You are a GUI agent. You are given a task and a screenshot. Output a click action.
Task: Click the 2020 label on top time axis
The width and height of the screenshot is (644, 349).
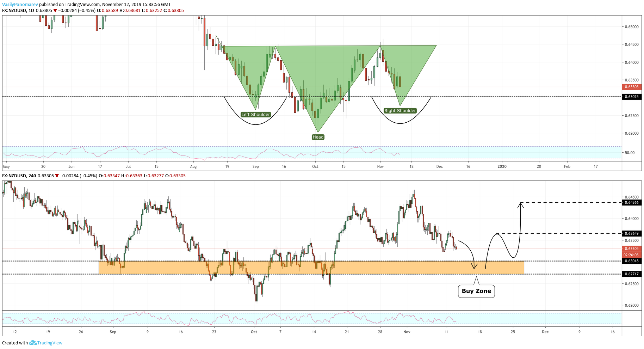[x=502, y=166]
